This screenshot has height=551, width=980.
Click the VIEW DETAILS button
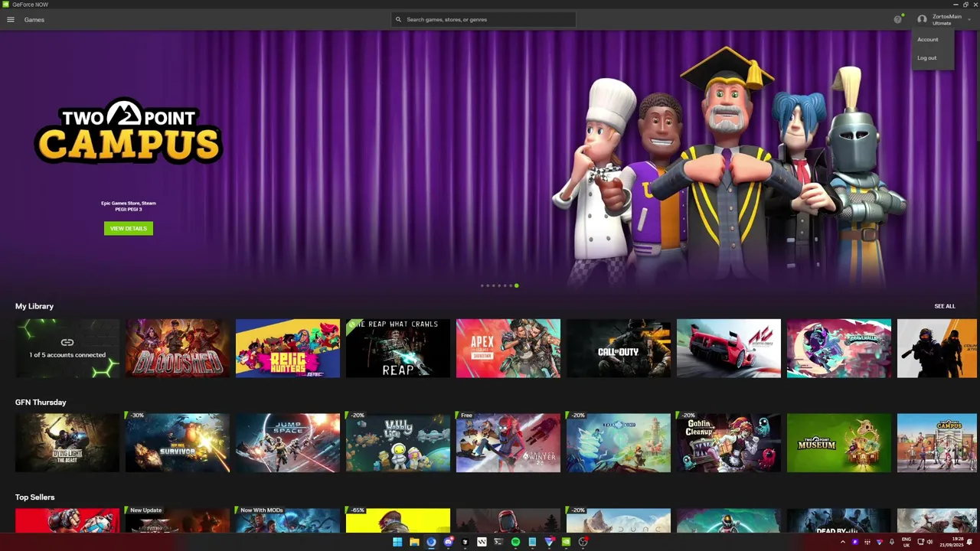tap(129, 228)
